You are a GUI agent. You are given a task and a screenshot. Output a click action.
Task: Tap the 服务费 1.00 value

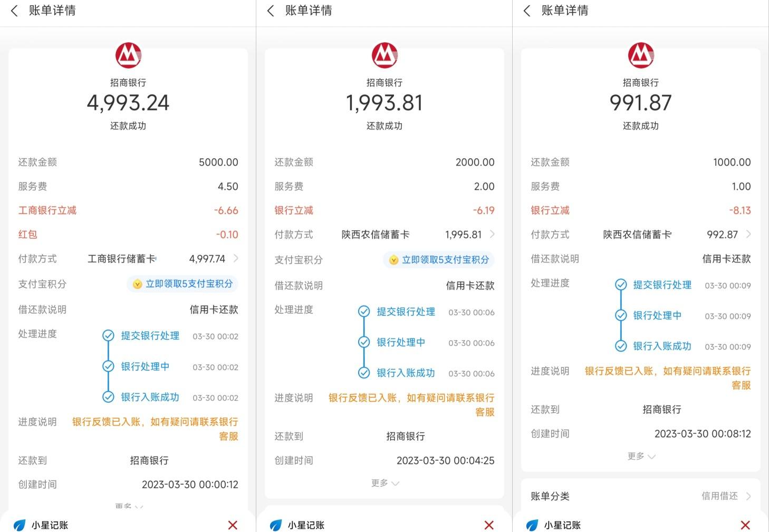click(x=741, y=186)
